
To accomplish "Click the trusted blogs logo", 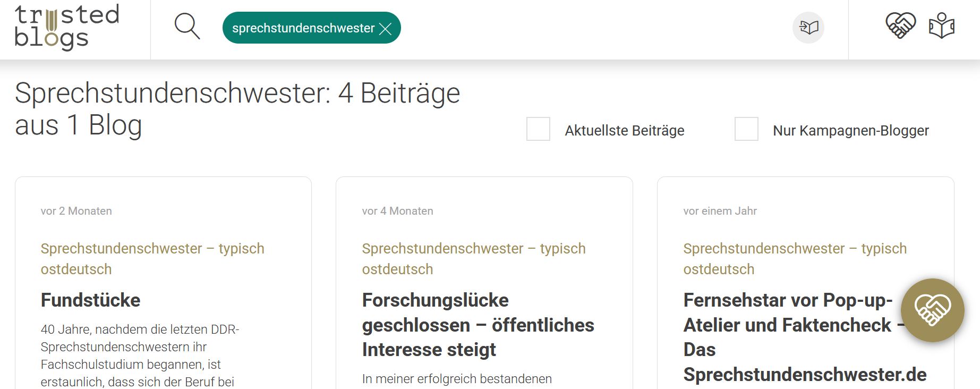I will [x=66, y=28].
